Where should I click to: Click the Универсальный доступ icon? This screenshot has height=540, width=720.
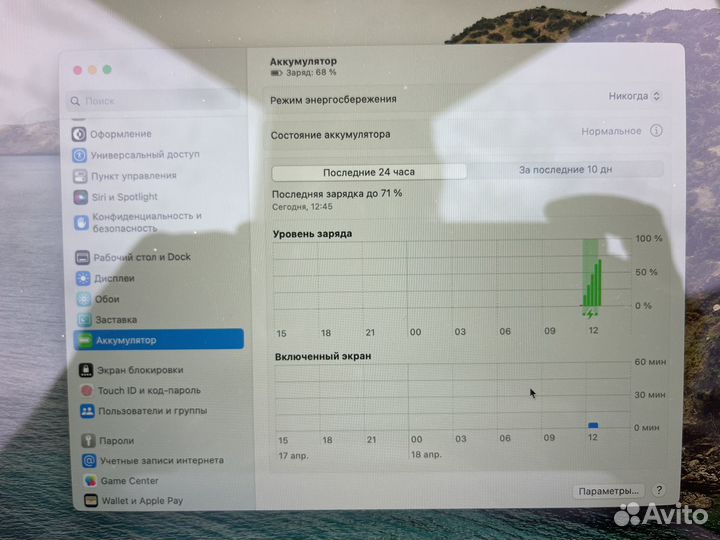click(x=79, y=155)
